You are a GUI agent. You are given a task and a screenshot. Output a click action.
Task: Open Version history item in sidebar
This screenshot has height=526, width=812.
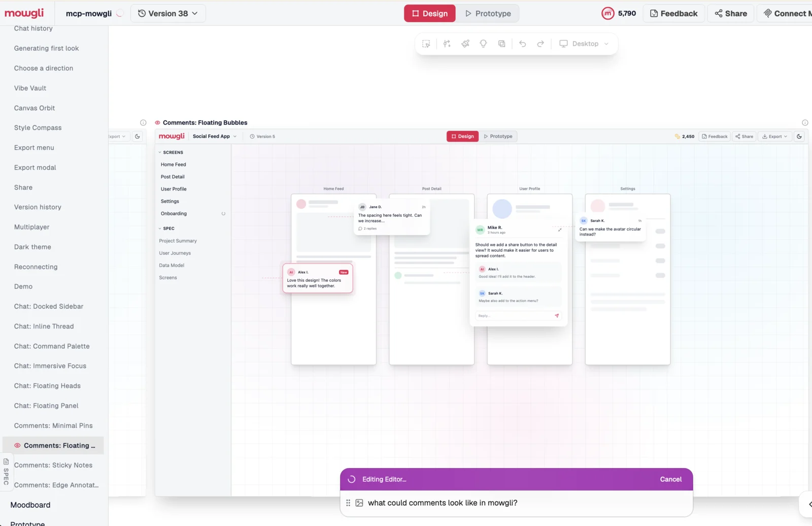point(38,207)
